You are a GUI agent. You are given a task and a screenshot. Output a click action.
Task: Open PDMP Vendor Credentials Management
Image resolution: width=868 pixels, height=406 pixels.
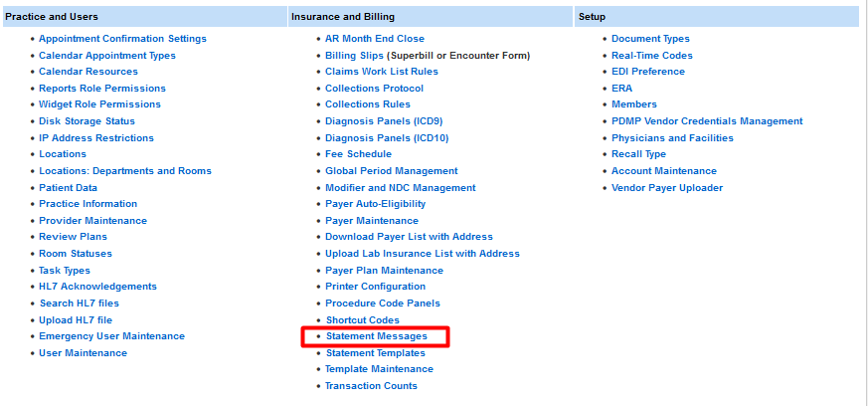[707, 121]
